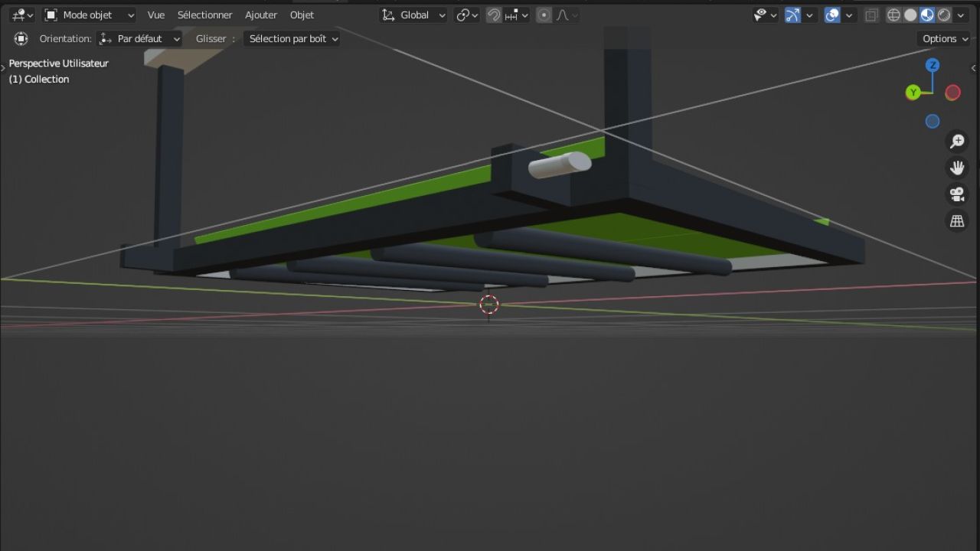Select material preview shading mode
Screen dimensions: 980x551
(x=927, y=15)
